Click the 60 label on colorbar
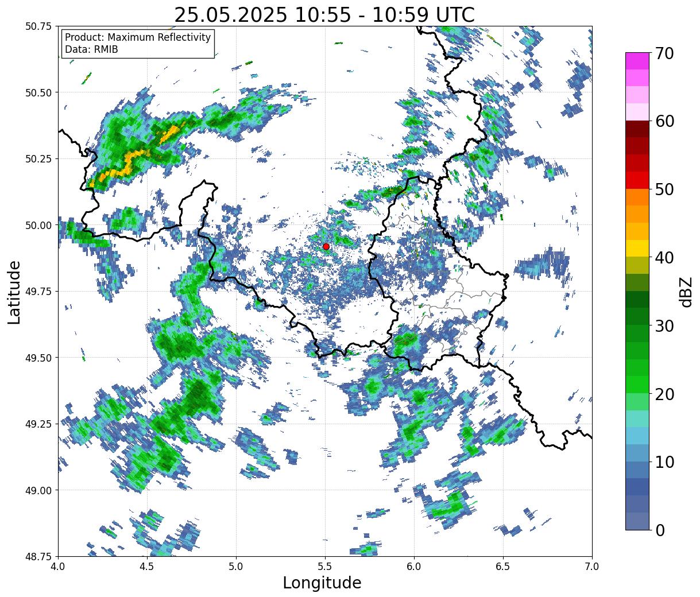700x597 pixels. tap(664, 121)
